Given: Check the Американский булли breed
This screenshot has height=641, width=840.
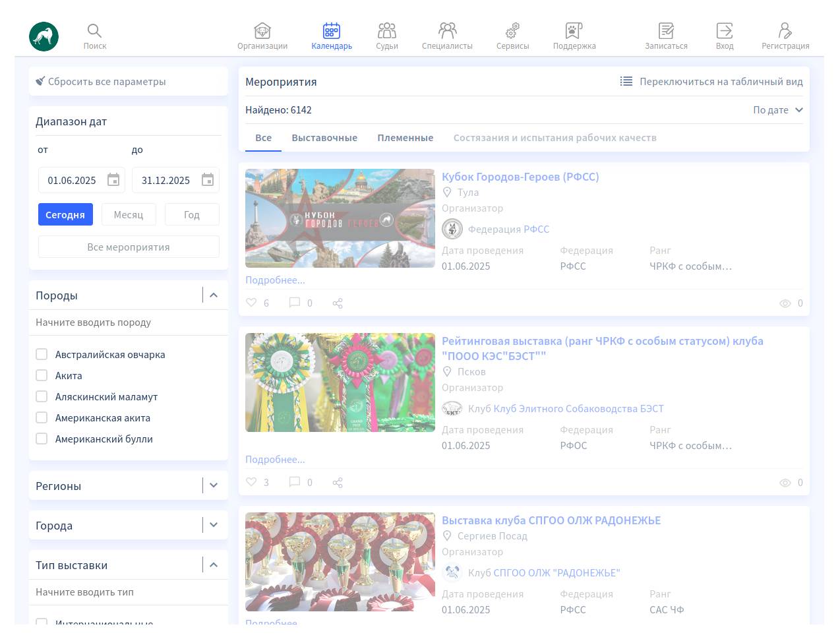Looking at the screenshot, I should [42, 439].
